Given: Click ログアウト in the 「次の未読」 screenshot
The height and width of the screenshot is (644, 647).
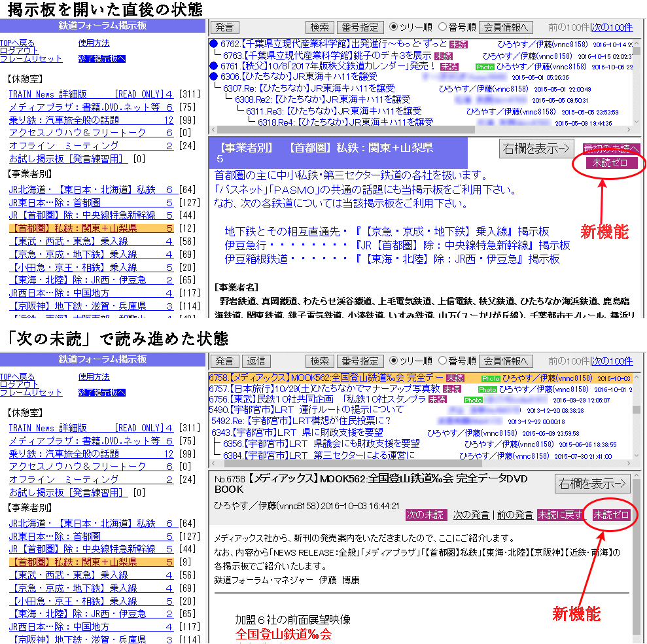Looking at the screenshot, I should click(x=19, y=384).
